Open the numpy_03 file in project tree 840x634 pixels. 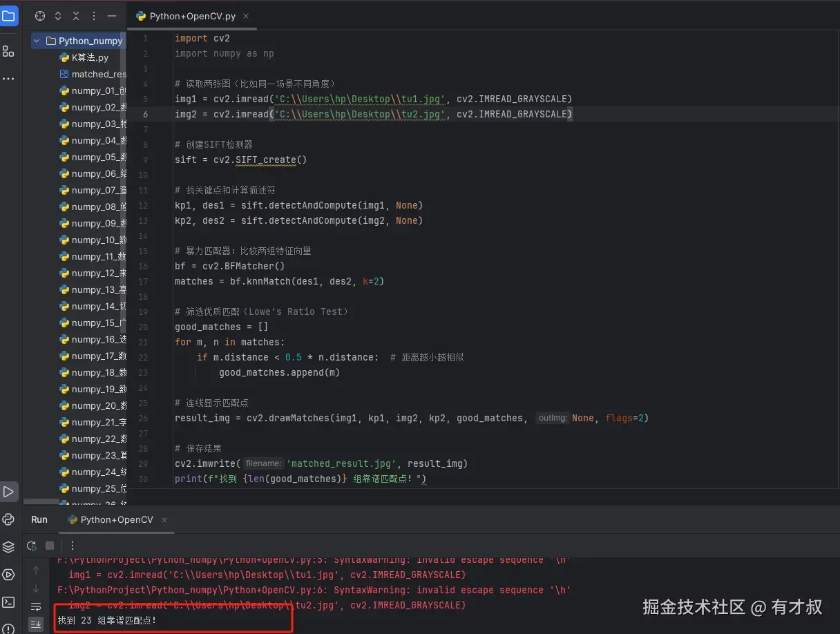[93, 124]
